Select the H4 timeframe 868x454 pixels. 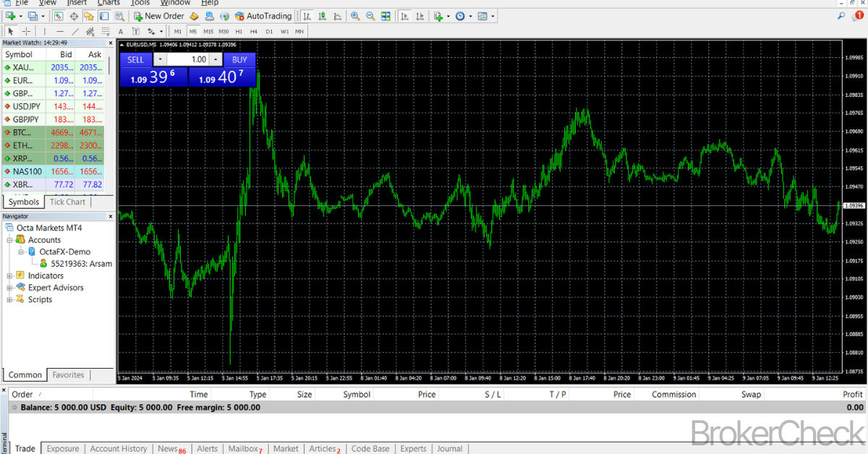tap(254, 31)
